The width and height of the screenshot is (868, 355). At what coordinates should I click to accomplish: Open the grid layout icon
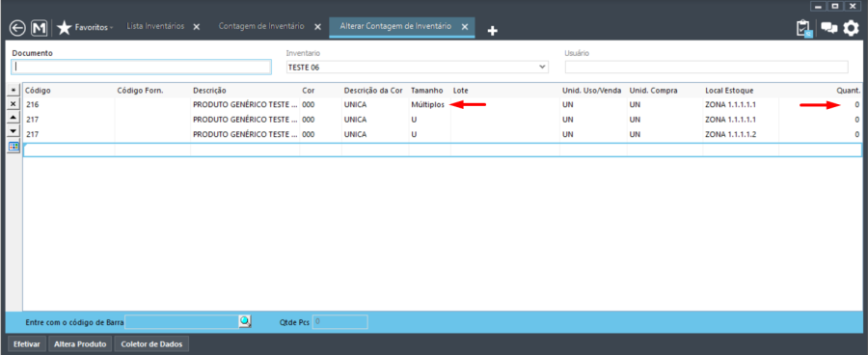[x=14, y=147]
